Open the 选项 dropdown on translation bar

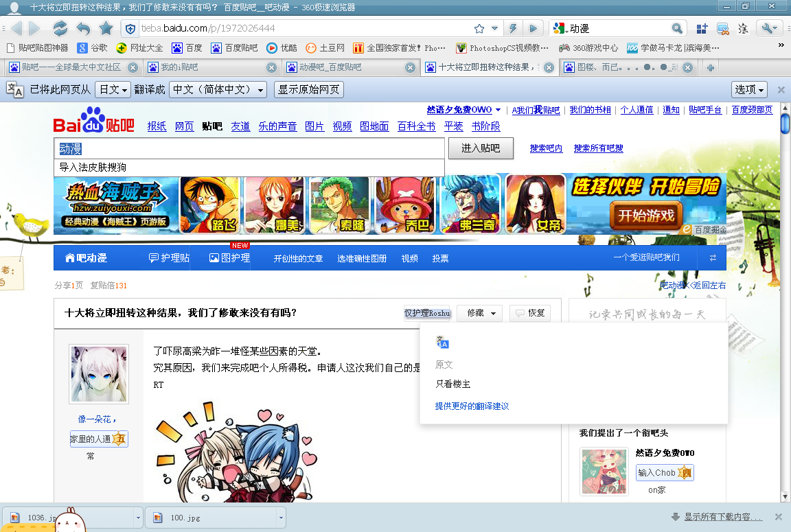pos(750,90)
